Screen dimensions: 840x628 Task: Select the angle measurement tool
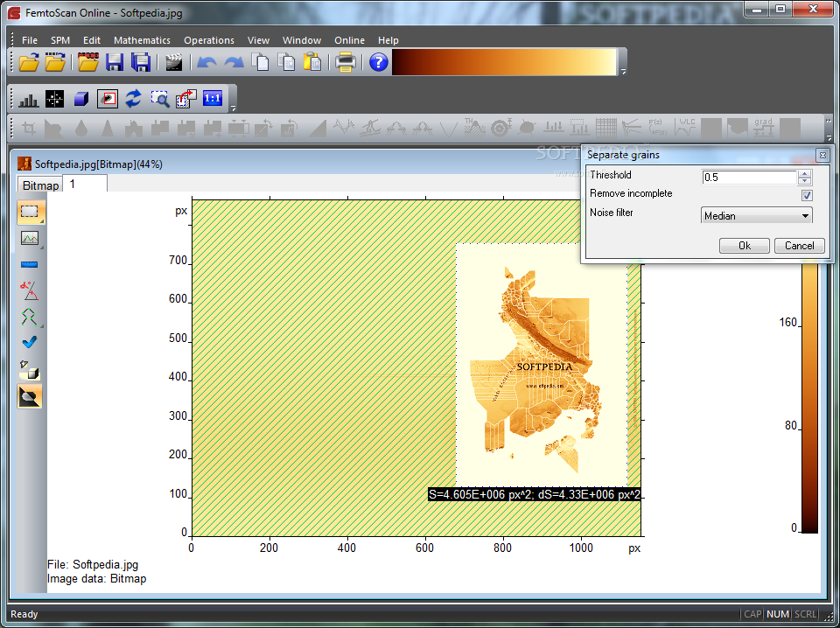coord(30,290)
